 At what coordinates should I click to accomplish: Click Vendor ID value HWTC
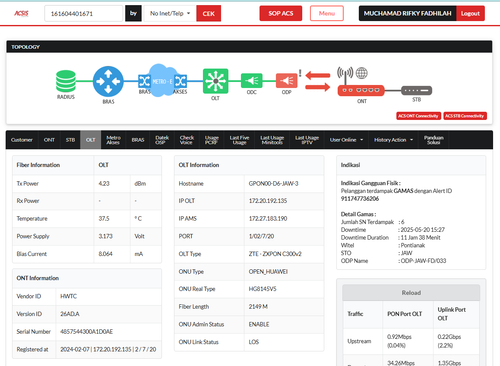pos(68,296)
